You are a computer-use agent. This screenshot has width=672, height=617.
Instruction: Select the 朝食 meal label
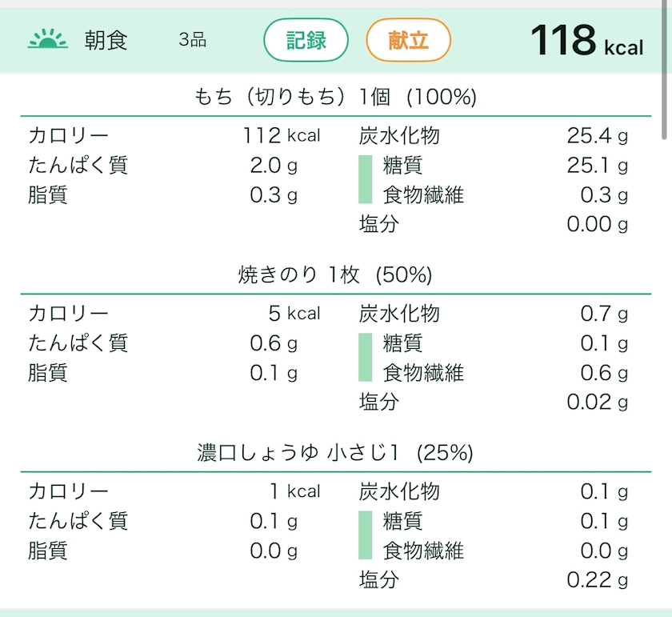point(106,41)
